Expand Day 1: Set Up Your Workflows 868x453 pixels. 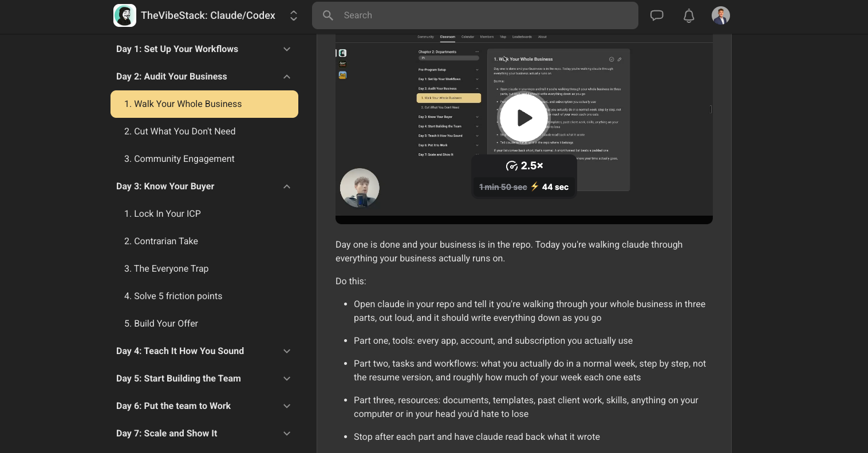204,49
